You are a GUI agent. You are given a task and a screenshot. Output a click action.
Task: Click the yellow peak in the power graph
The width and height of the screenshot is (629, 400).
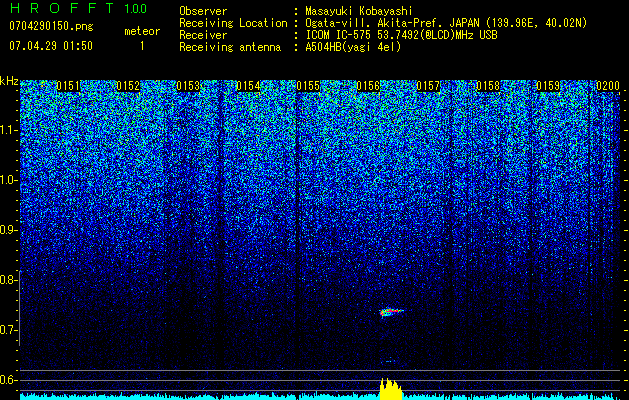point(391,389)
